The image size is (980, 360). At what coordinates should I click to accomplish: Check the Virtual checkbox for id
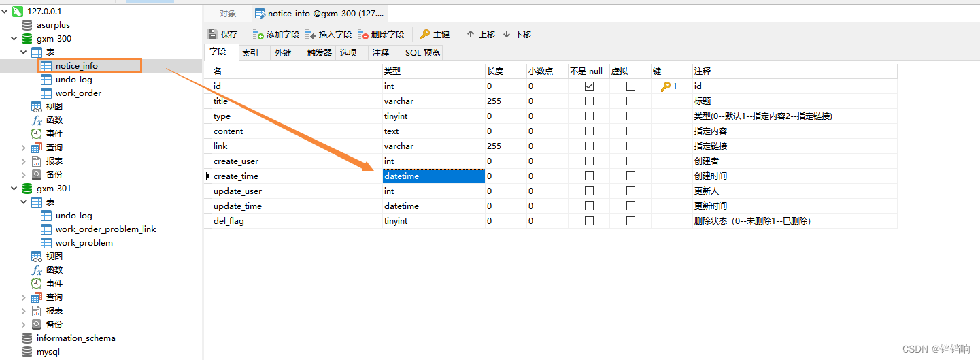point(630,86)
